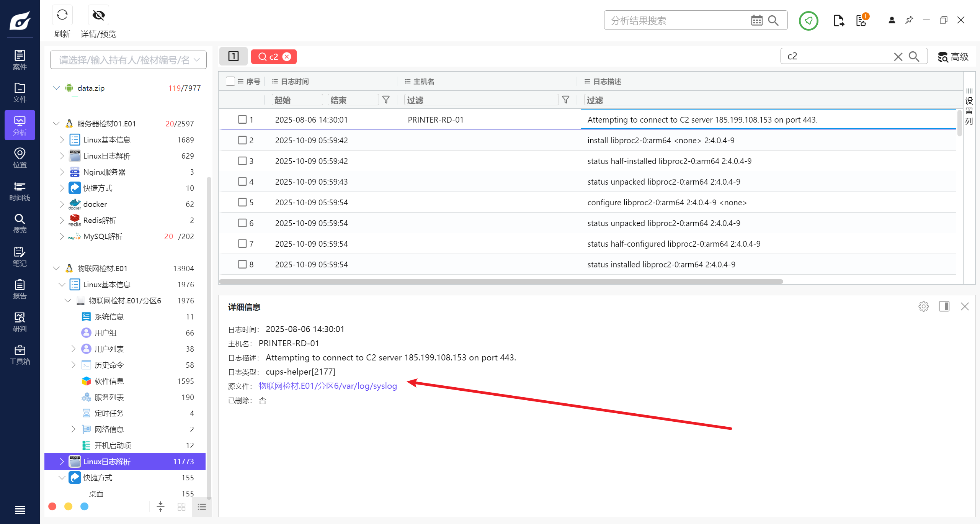The height and width of the screenshot is (524, 980).
Task: Expand the docker tree node
Action: (x=62, y=204)
